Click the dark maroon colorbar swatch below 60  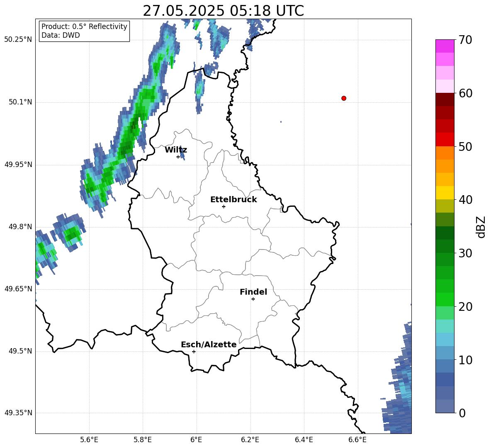click(445, 99)
